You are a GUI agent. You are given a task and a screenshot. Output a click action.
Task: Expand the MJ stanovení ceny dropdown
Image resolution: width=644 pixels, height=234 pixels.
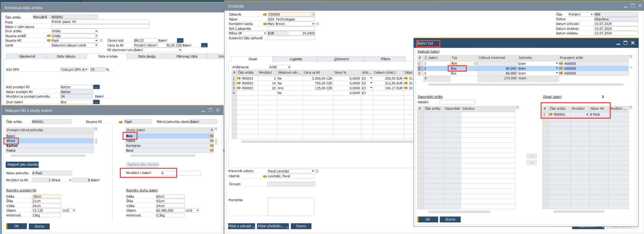180,50
